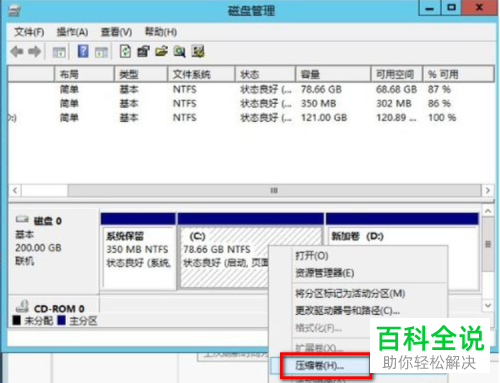
Task: Click the 200.00 GB disk size label
Action: pos(38,248)
